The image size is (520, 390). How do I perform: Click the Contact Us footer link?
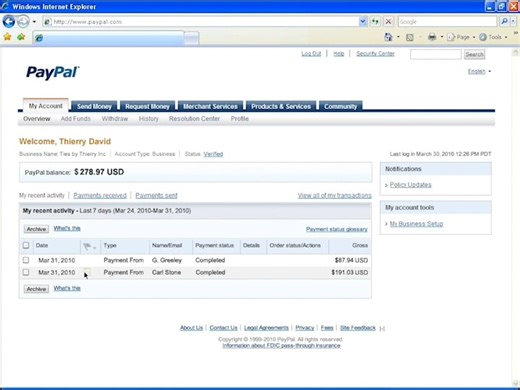[223, 328]
